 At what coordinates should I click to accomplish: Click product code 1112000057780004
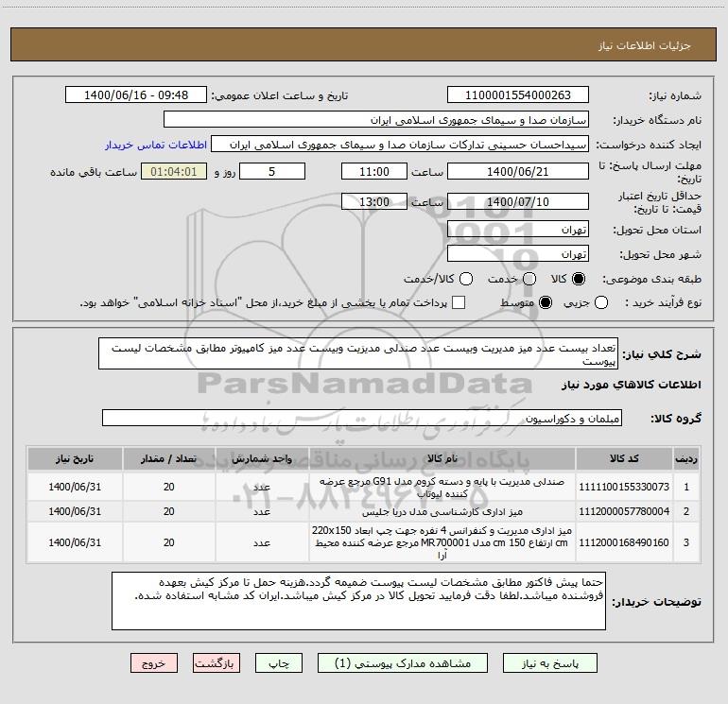click(x=624, y=511)
